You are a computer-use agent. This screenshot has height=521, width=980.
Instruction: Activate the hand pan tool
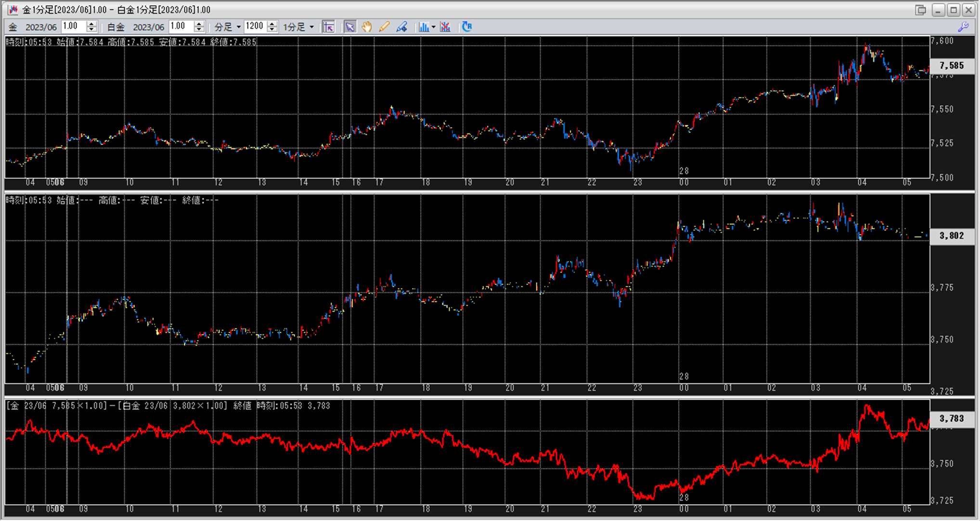367,27
